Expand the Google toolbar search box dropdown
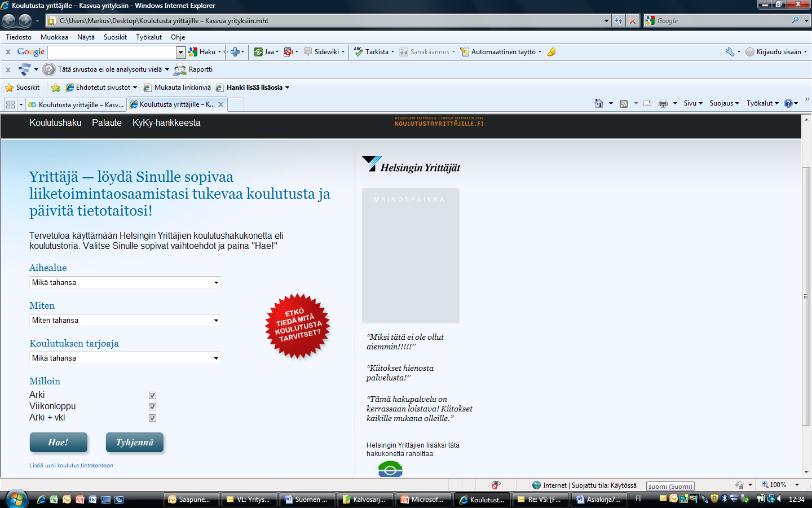The width and height of the screenshot is (812, 508). pos(180,52)
